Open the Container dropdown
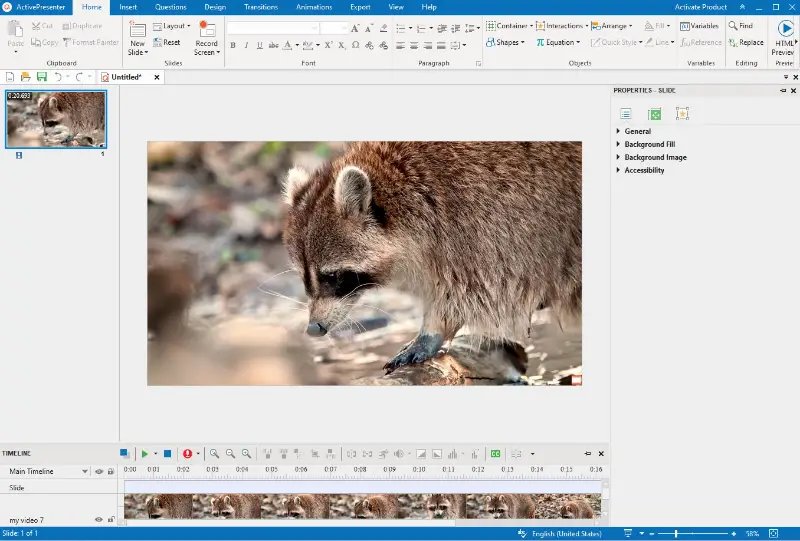This screenshot has height=541, width=800. 509,26
